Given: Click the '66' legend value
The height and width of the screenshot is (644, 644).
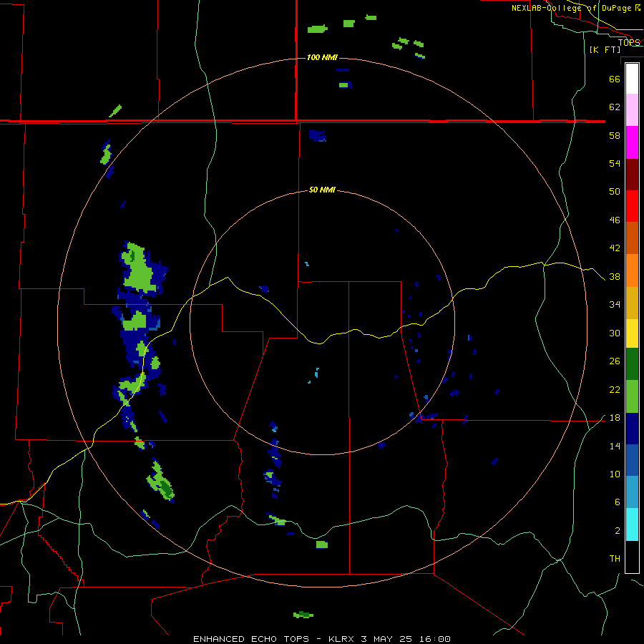Looking at the screenshot, I should pos(615,79).
